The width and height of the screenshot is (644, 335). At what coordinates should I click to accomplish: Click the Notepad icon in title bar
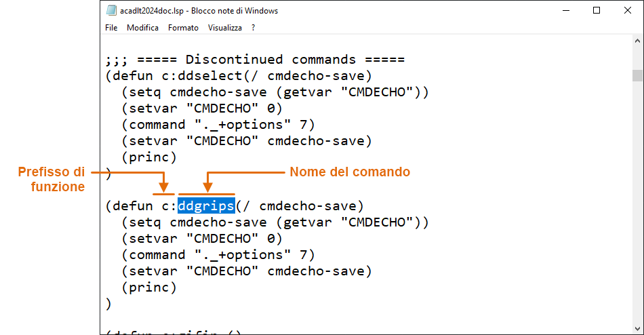click(111, 10)
